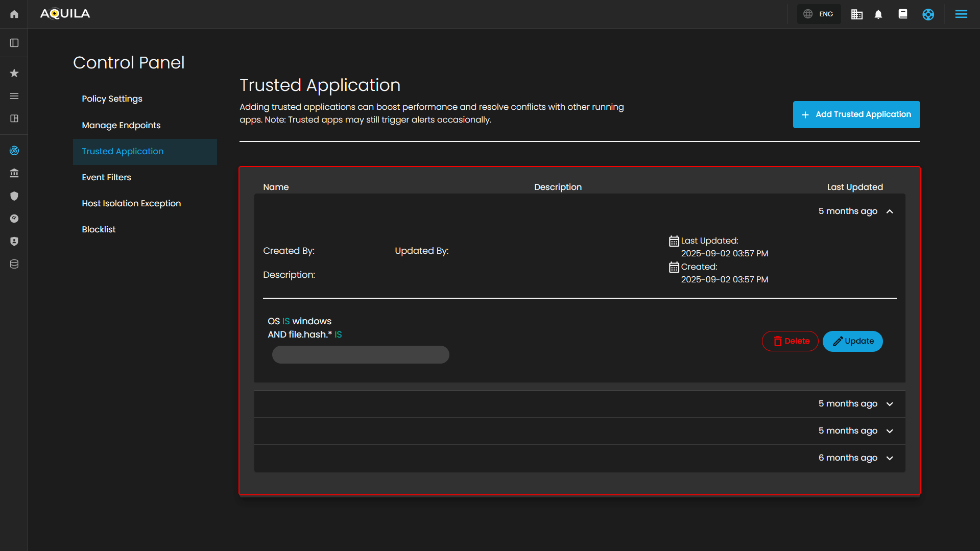Click the home icon in the sidebar
Viewport: 980px width, 551px height.
click(x=14, y=14)
